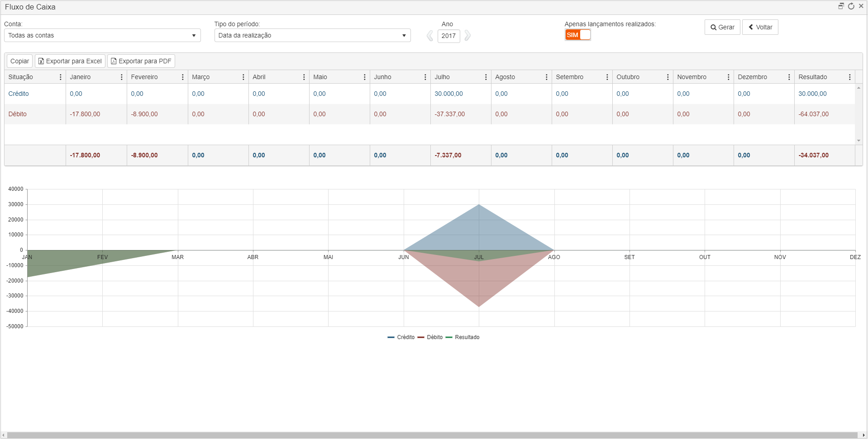The width and height of the screenshot is (868, 439).
Task: Go to previous year arrow
Action: pos(430,36)
